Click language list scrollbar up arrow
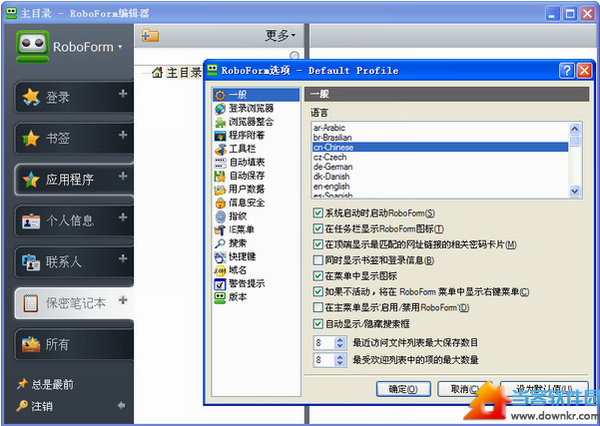This screenshot has width=600, height=426. tap(575, 129)
